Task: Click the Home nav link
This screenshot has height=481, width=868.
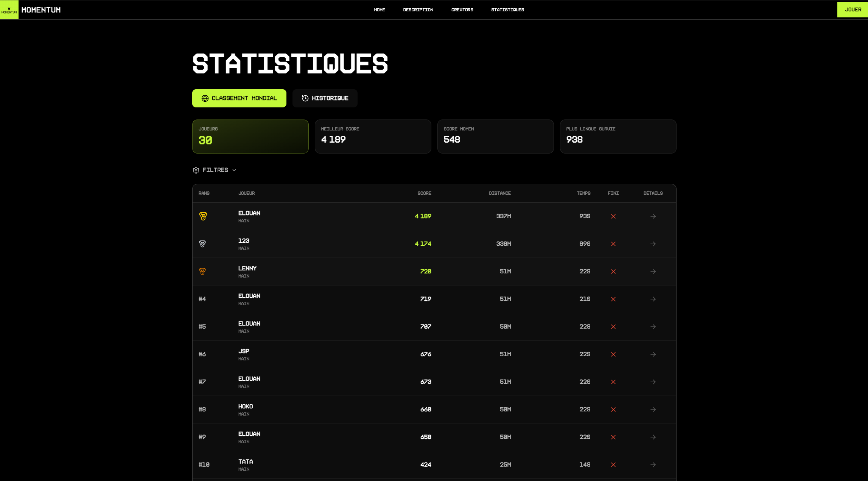Action: point(379,10)
